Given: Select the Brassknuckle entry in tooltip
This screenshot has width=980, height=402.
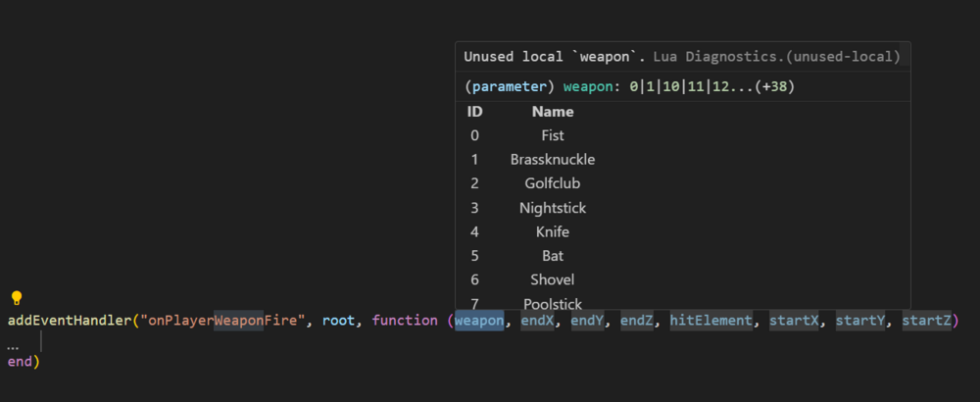Looking at the screenshot, I should (553, 159).
